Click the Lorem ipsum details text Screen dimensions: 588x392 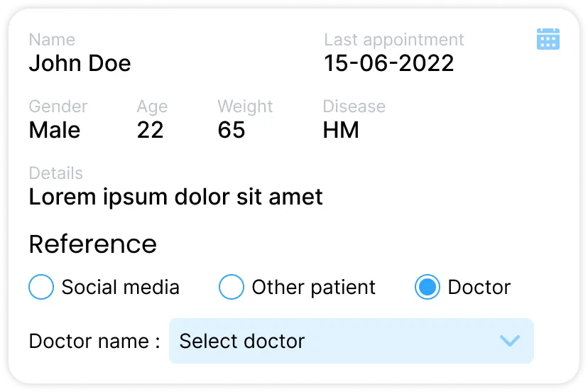[175, 197]
